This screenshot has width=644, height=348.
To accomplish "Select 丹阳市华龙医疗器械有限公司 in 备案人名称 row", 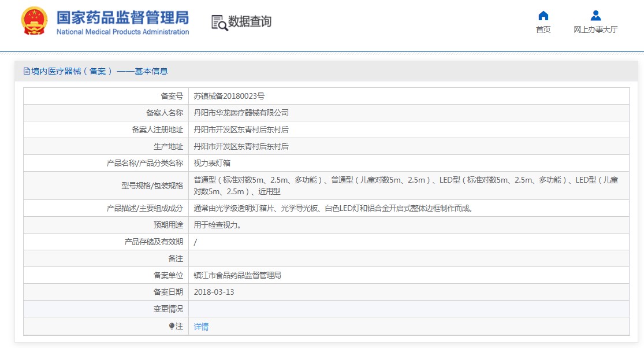I will tap(241, 113).
